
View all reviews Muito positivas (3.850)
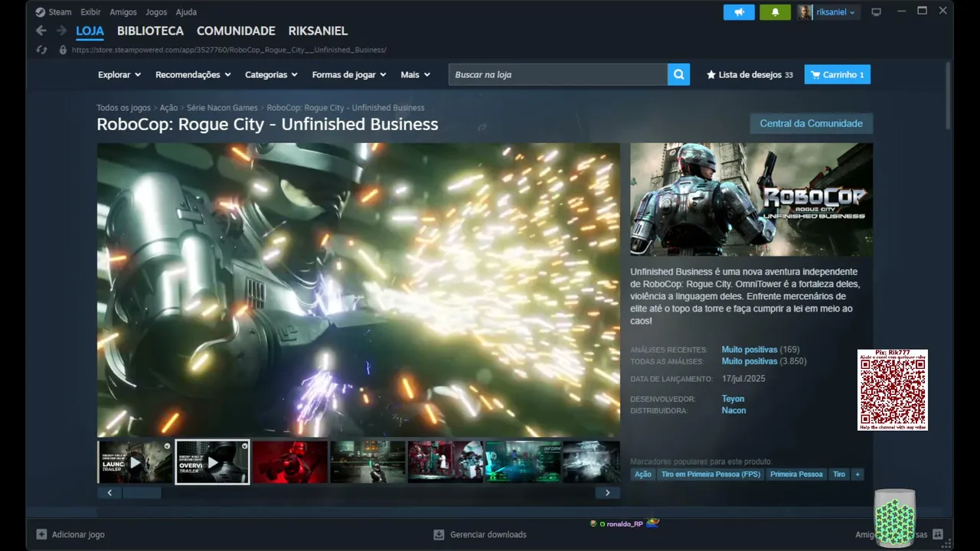pyautogui.click(x=764, y=361)
